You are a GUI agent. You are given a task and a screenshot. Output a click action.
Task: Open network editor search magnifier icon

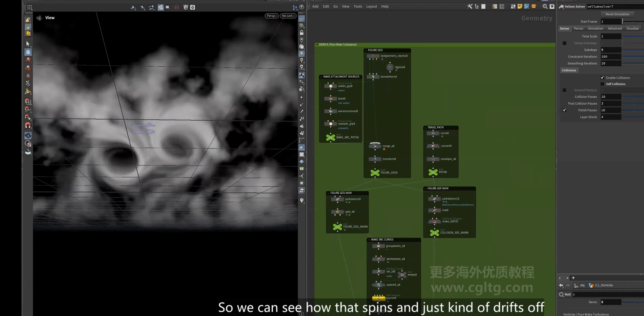pos(545,6)
